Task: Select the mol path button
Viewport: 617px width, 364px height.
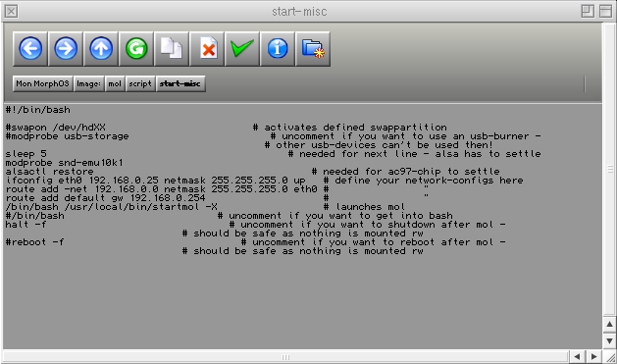Action: click(x=115, y=83)
